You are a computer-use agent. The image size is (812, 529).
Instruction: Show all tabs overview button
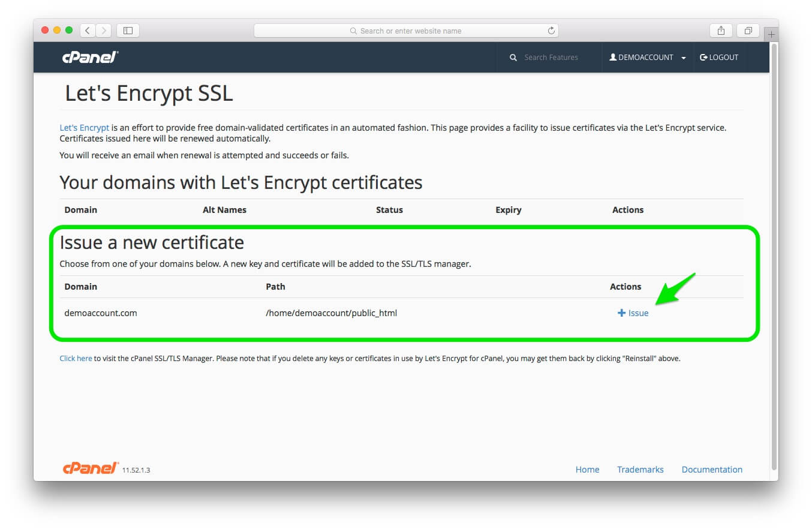pyautogui.click(x=748, y=30)
